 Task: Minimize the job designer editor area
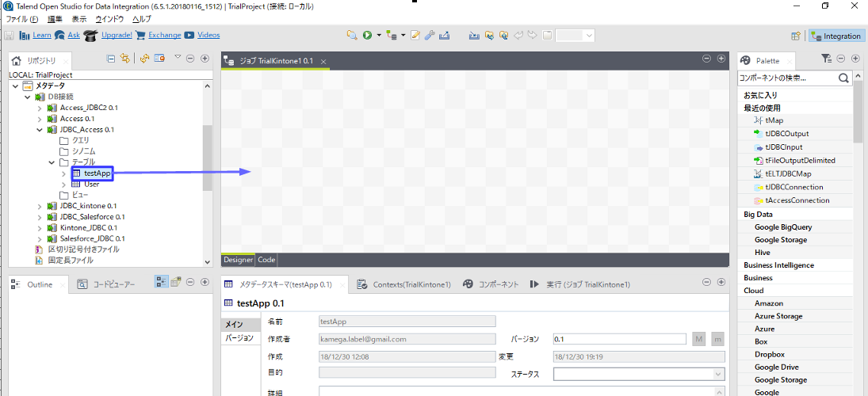[706, 59]
